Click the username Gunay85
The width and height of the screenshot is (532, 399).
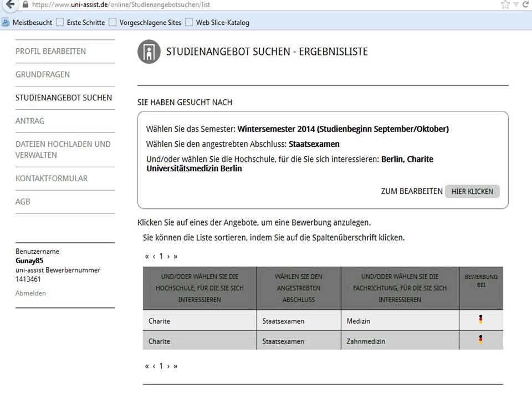click(x=29, y=260)
